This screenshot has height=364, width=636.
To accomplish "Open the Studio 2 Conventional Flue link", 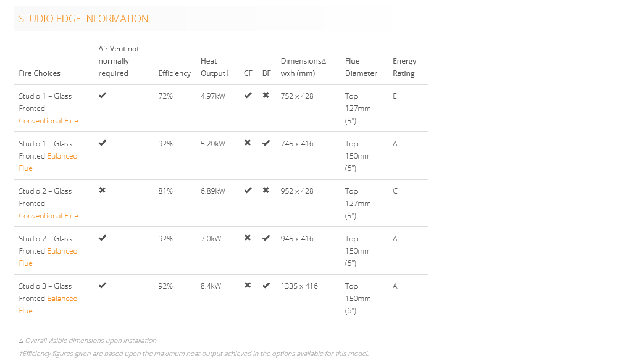I will pyautogui.click(x=48, y=216).
